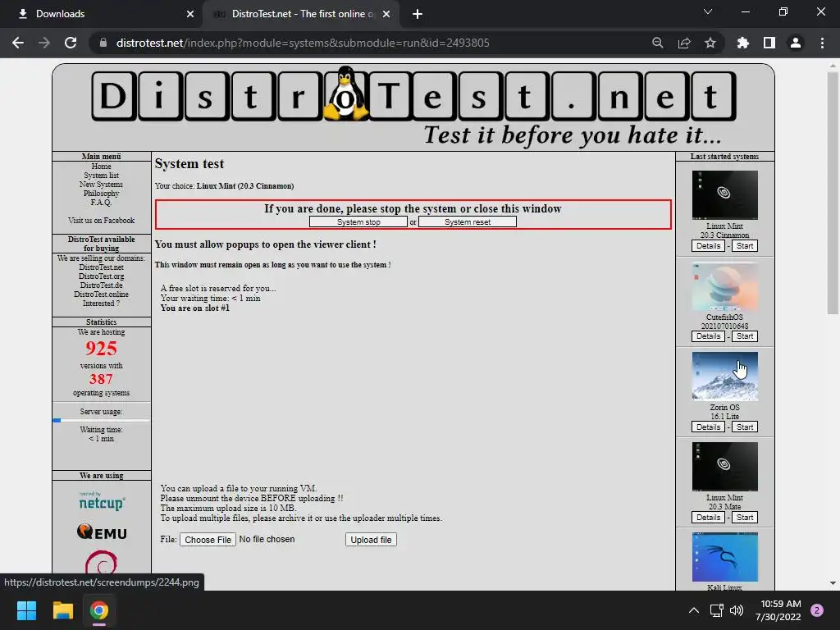Click the Zorin OS 16.1 Lite thumbnail
The width and height of the screenshot is (840, 630).
[725, 376]
